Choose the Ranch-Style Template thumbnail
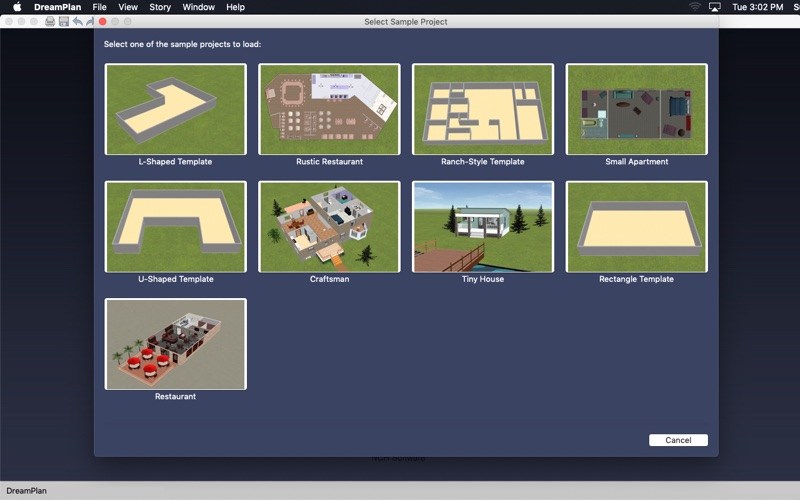The width and height of the screenshot is (800, 500). coord(483,109)
